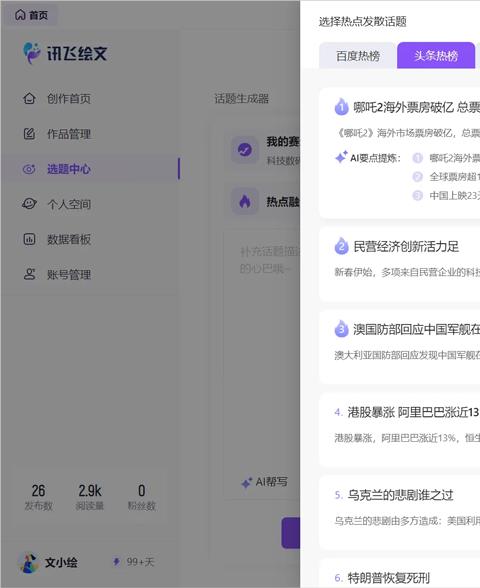Select the 作品管理 edit icon
The height and width of the screenshot is (588, 480).
[29, 134]
